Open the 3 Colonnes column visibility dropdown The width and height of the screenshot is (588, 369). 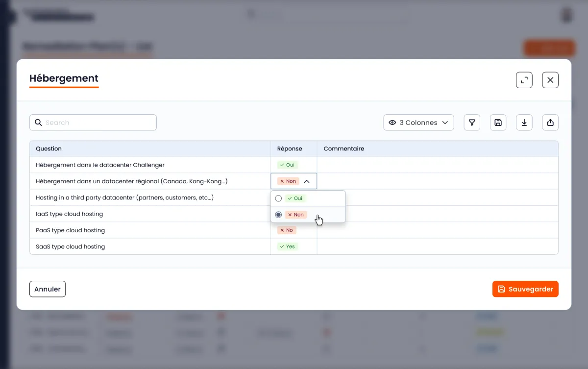point(418,123)
